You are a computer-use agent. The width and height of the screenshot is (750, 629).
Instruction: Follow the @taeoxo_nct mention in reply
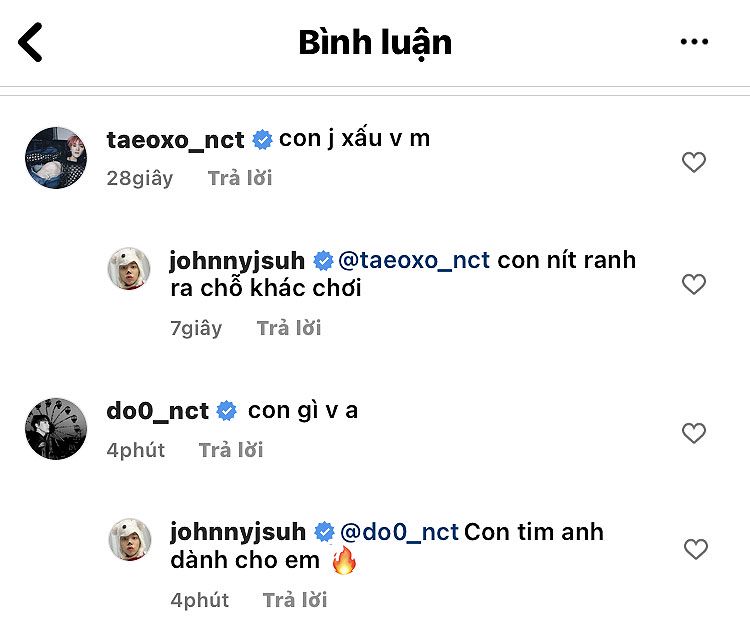pos(414,261)
